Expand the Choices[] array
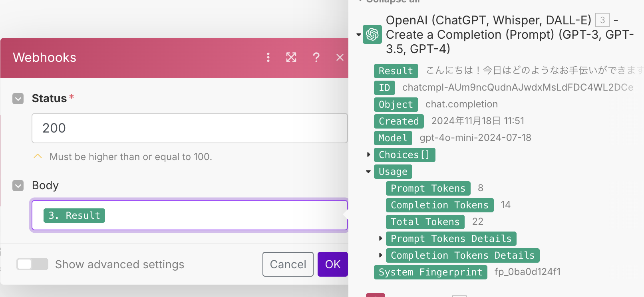Screen dimensions: 644x297 pyautogui.click(x=369, y=154)
